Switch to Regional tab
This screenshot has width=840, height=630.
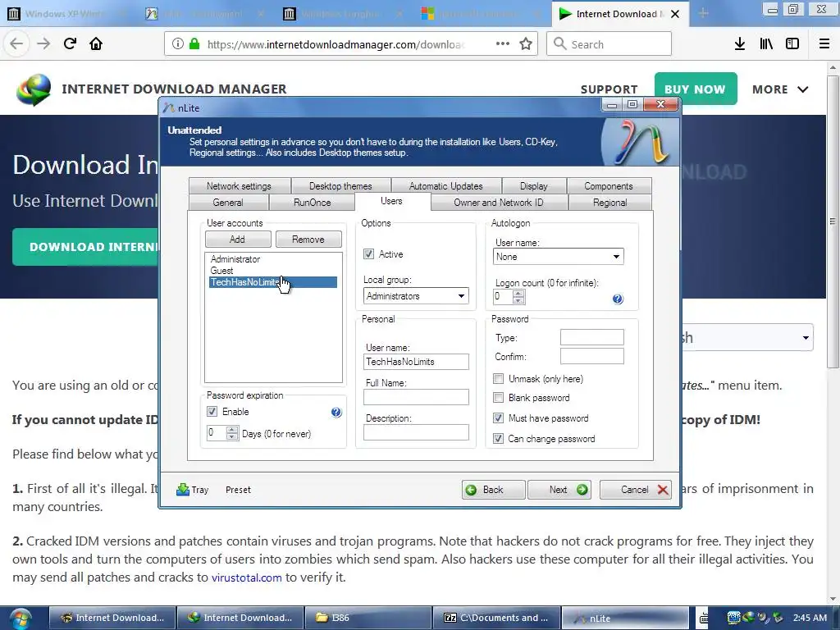pos(609,203)
